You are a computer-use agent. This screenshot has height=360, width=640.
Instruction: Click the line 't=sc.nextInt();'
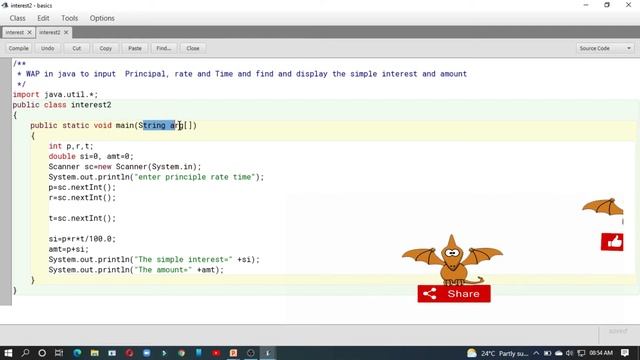[x=82, y=218]
